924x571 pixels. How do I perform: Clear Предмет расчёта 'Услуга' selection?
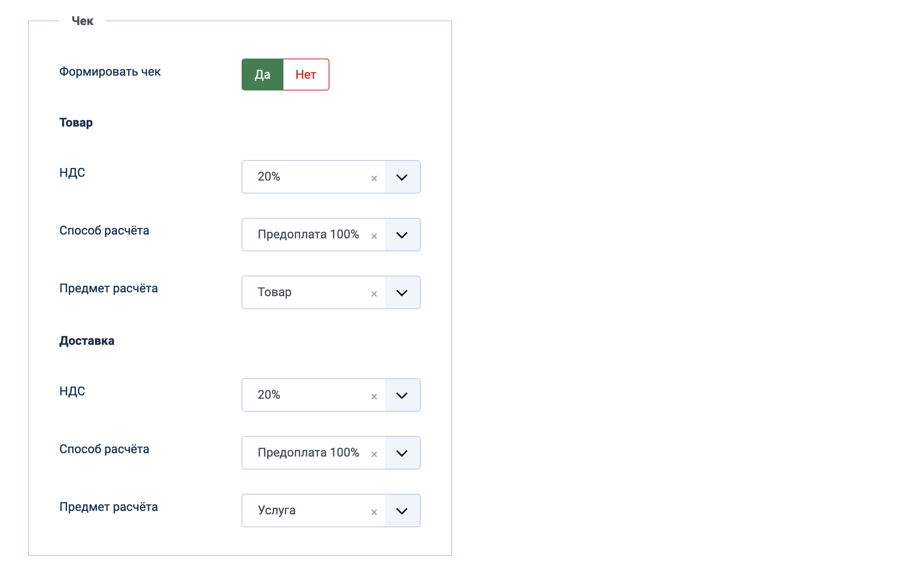coord(374,512)
